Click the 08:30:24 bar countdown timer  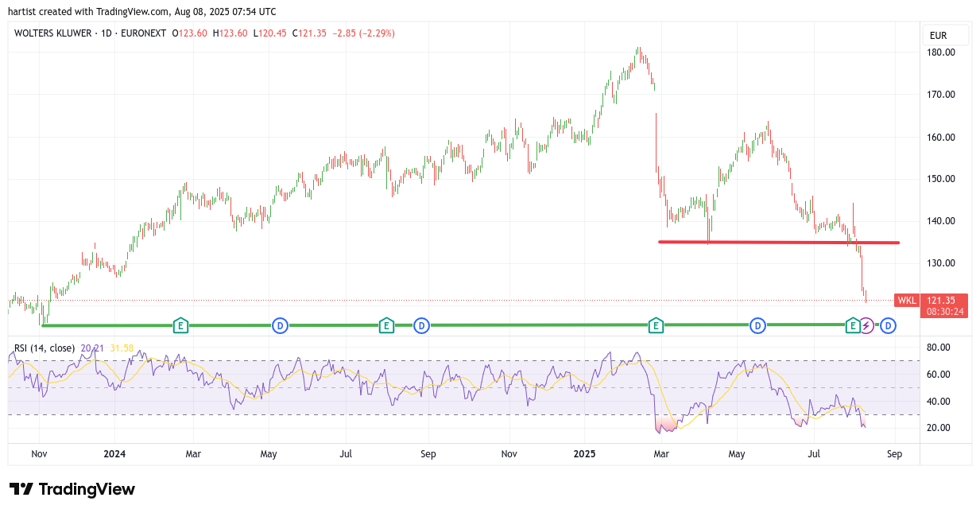pyautogui.click(x=945, y=312)
